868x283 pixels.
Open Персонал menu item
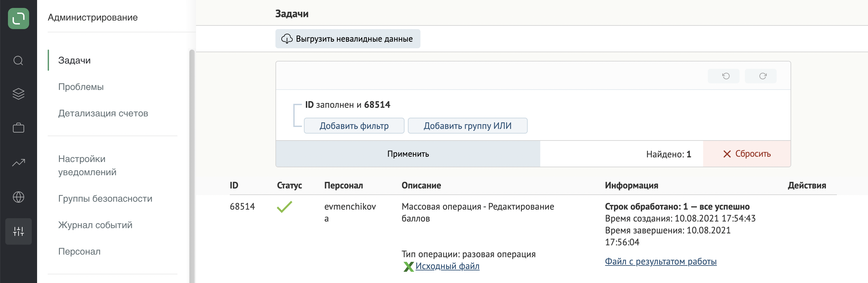point(79,252)
